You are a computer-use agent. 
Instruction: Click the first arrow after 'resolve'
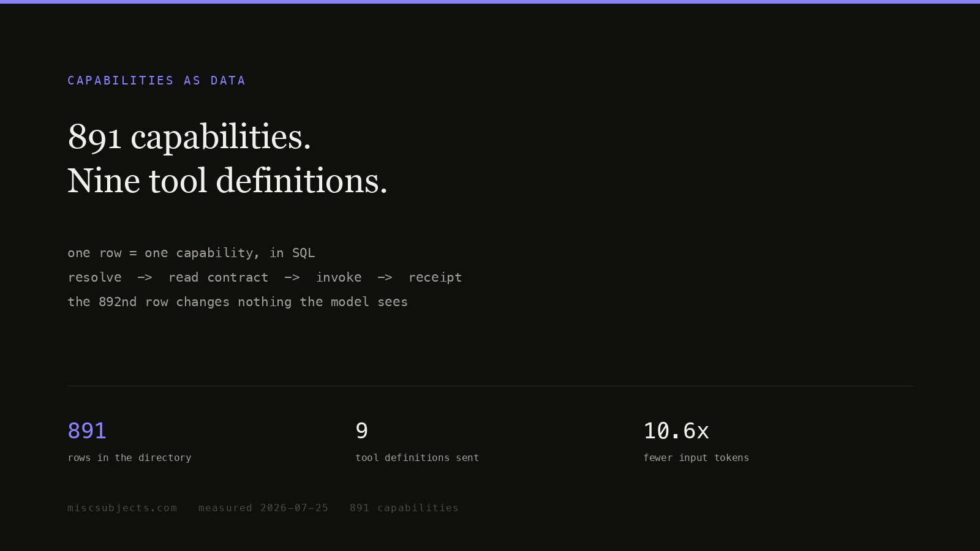pyautogui.click(x=145, y=277)
